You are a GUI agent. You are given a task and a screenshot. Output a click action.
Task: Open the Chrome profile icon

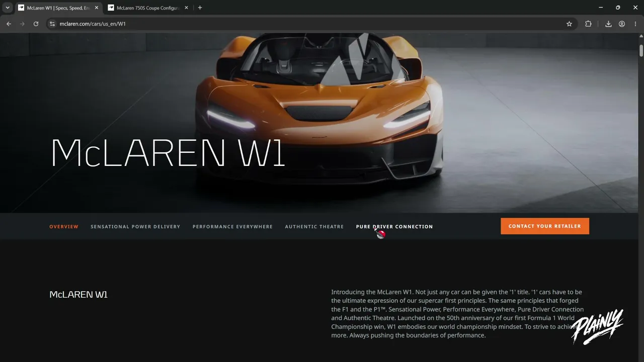coord(622,24)
